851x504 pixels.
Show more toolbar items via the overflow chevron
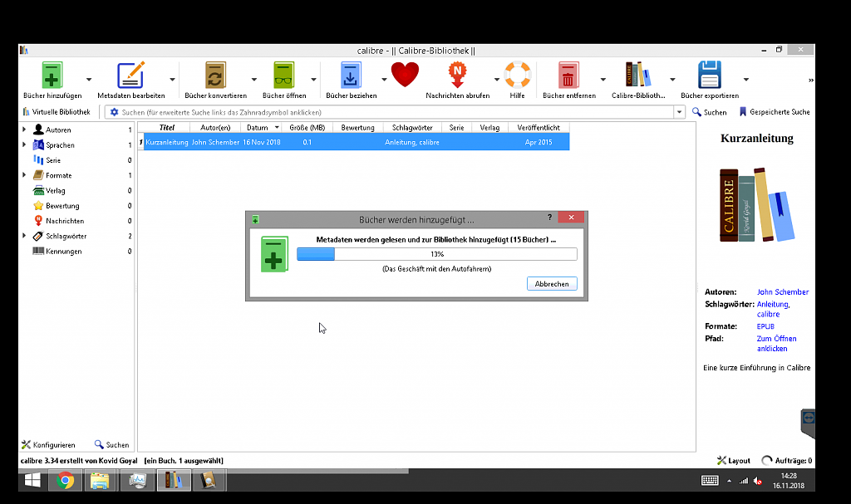pyautogui.click(x=811, y=81)
